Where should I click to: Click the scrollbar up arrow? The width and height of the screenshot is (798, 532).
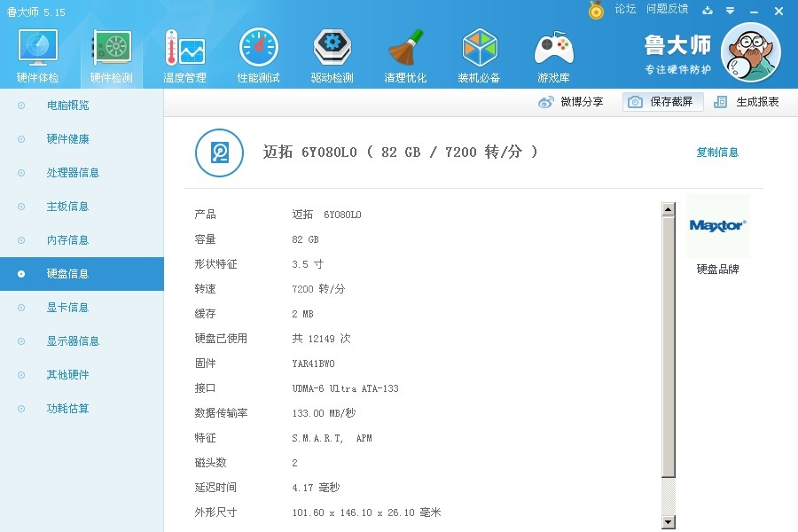coord(669,208)
